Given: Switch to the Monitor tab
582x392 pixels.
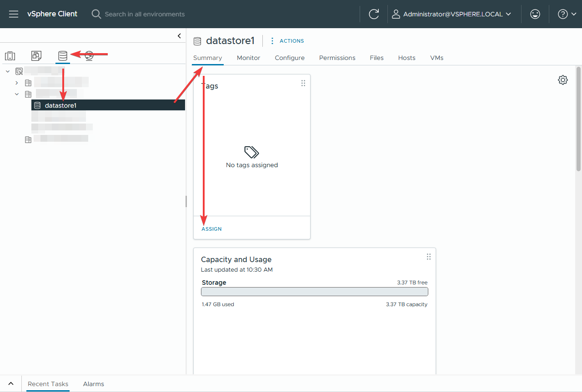Looking at the screenshot, I should pyautogui.click(x=248, y=58).
